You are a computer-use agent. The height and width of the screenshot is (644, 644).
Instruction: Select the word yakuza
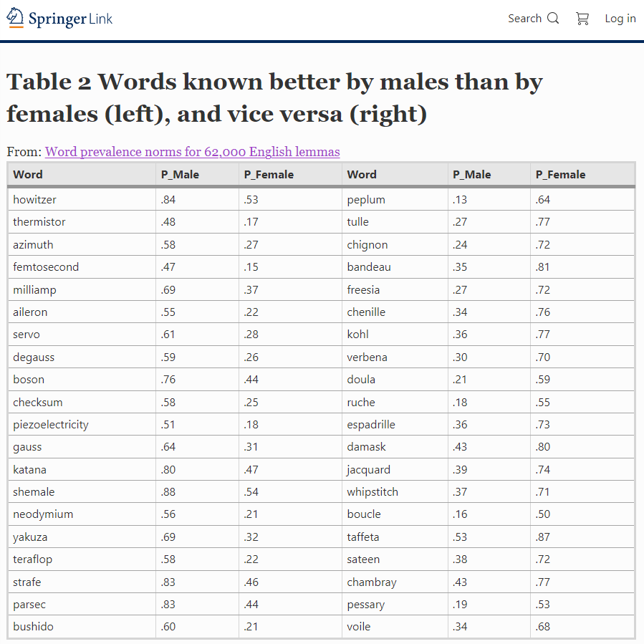click(x=30, y=537)
